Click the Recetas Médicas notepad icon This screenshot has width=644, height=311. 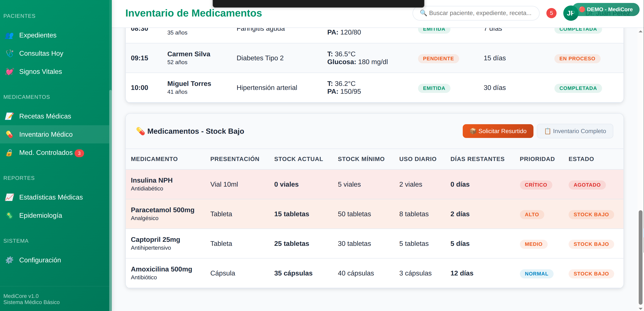click(x=10, y=116)
